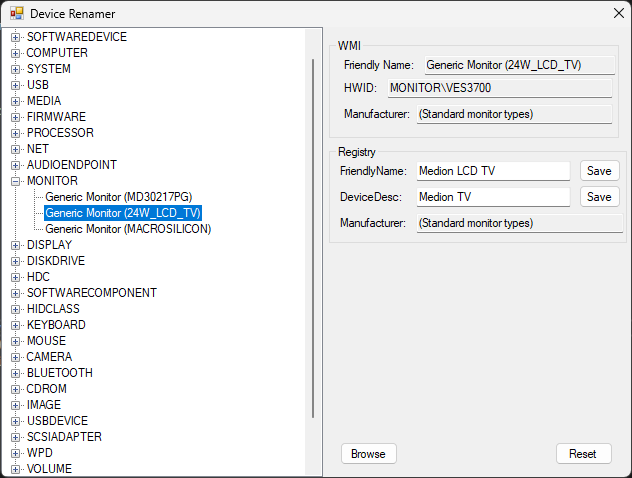Select the BLUETOOTH category label
632x478 pixels.
(60, 373)
